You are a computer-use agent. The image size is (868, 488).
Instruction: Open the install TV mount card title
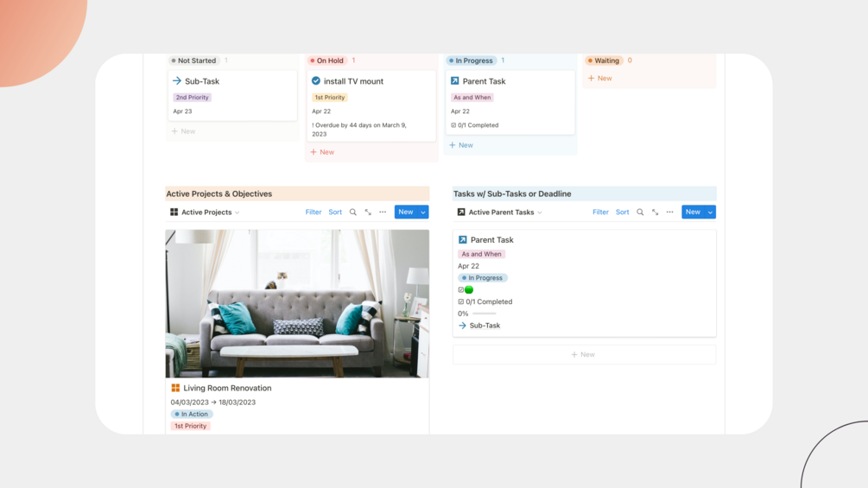pos(353,81)
